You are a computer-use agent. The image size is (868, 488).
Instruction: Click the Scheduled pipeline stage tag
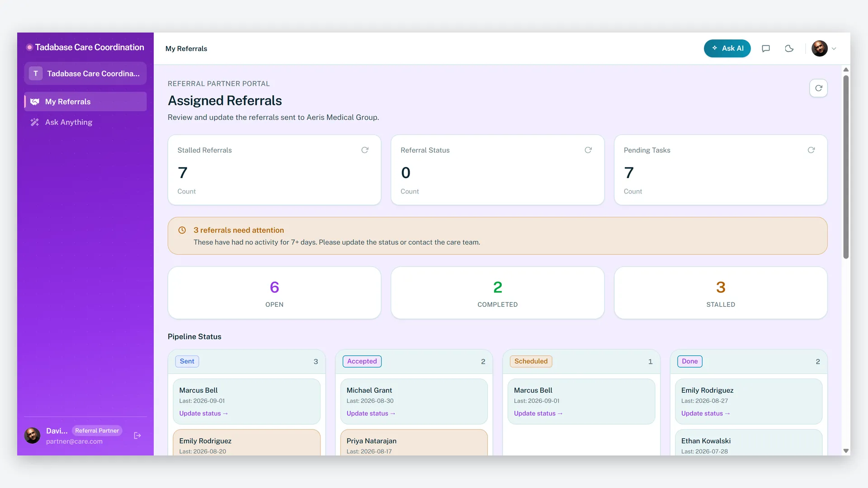531,361
